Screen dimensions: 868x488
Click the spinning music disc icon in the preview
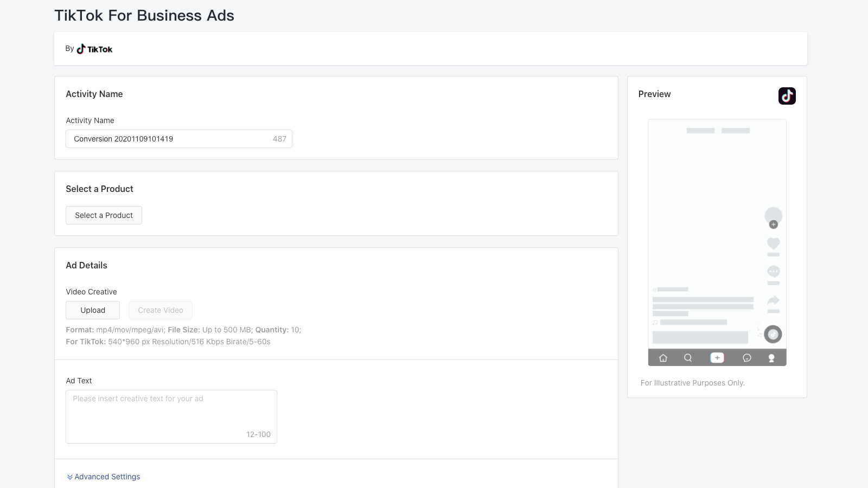(x=773, y=335)
